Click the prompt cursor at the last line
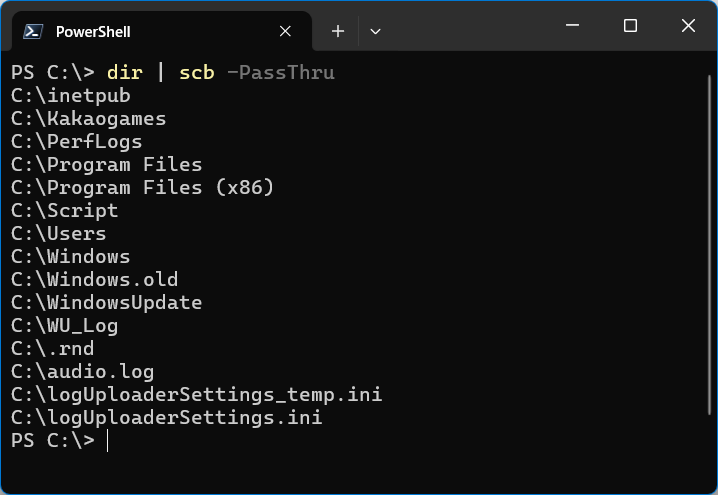718x495 pixels. [108, 441]
